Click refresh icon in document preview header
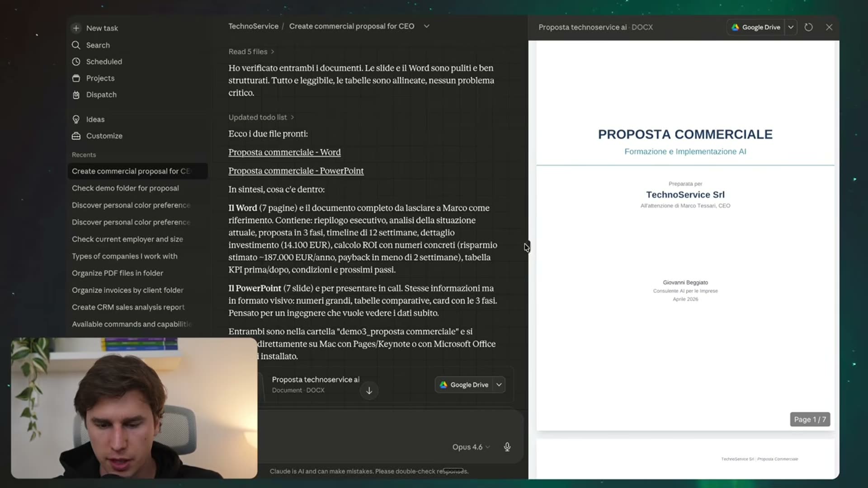 point(808,27)
